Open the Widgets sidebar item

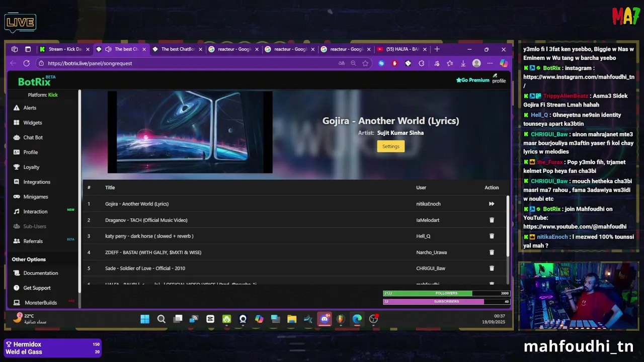(33, 123)
